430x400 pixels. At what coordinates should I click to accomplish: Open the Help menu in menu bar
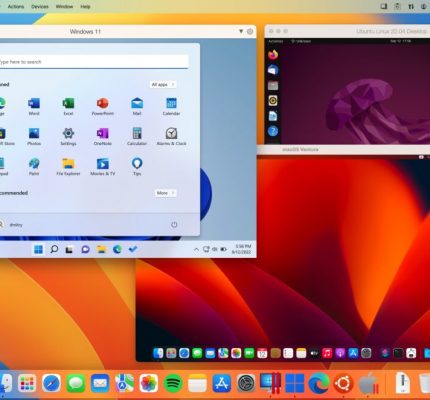pyautogui.click(x=85, y=6)
